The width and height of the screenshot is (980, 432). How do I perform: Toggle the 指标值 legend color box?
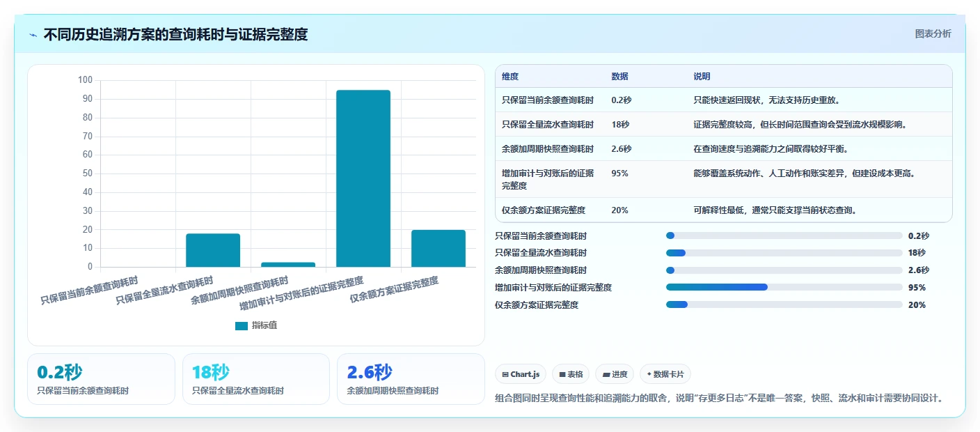[x=241, y=325]
